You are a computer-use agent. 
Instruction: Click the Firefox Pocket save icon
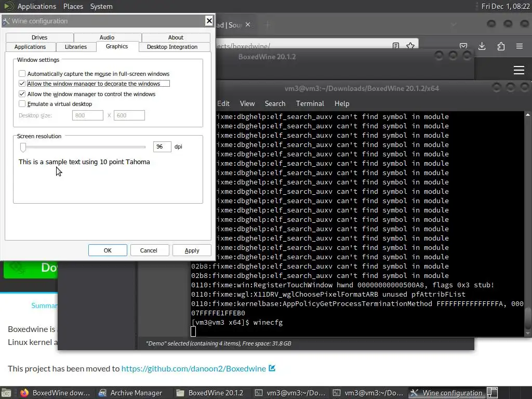[x=463, y=46]
